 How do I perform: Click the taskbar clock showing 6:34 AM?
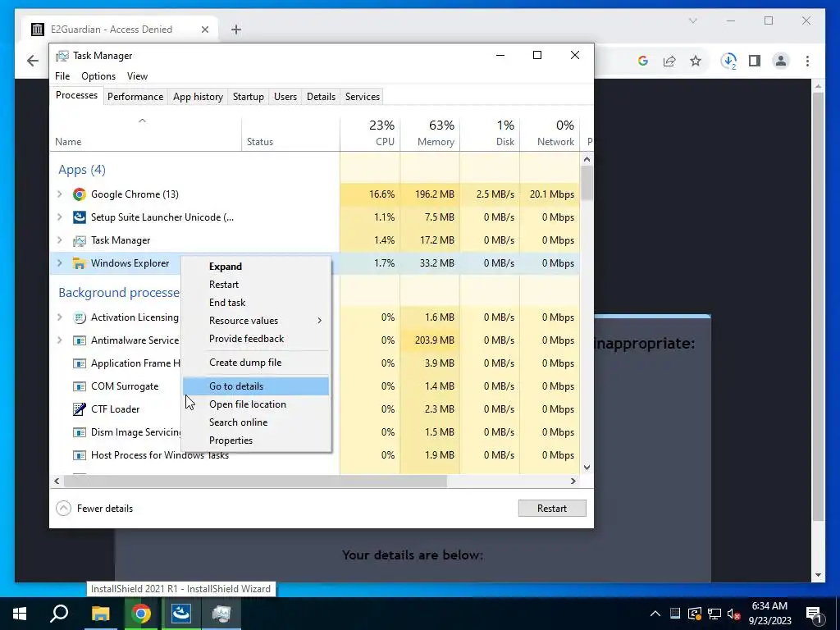(x=769, y=614)
